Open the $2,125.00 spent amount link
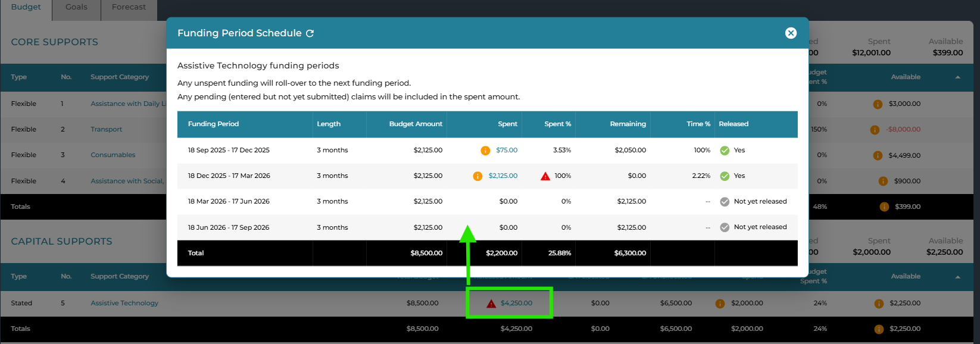Image resolution: width=980 pixels, height=344 pixels. 503,176
